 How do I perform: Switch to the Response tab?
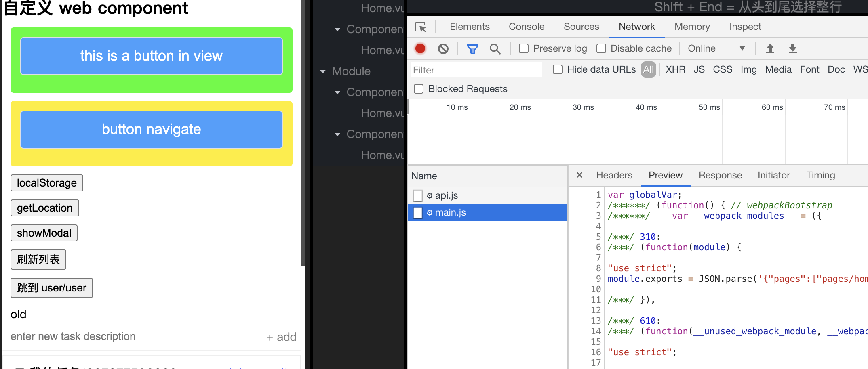click(721, 175)
